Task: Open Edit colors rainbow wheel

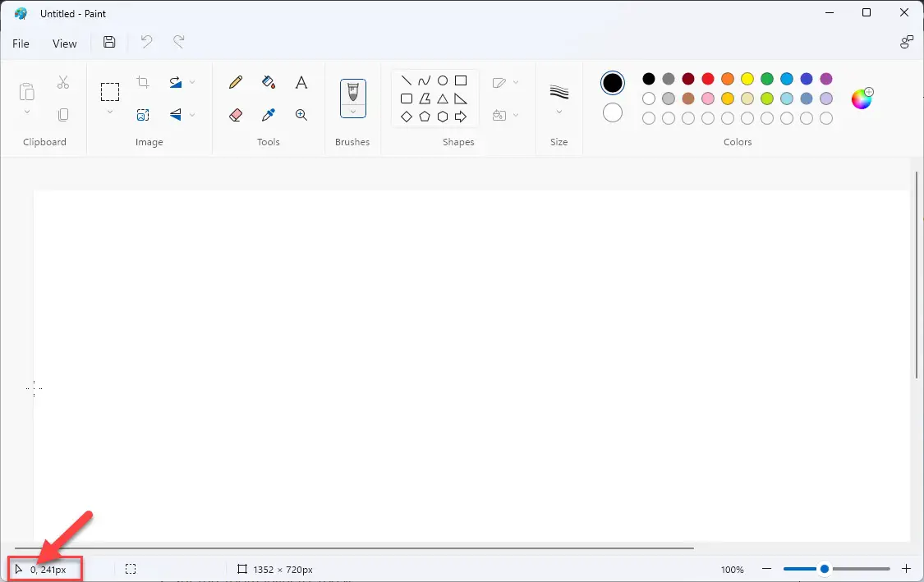Action: 862,99
